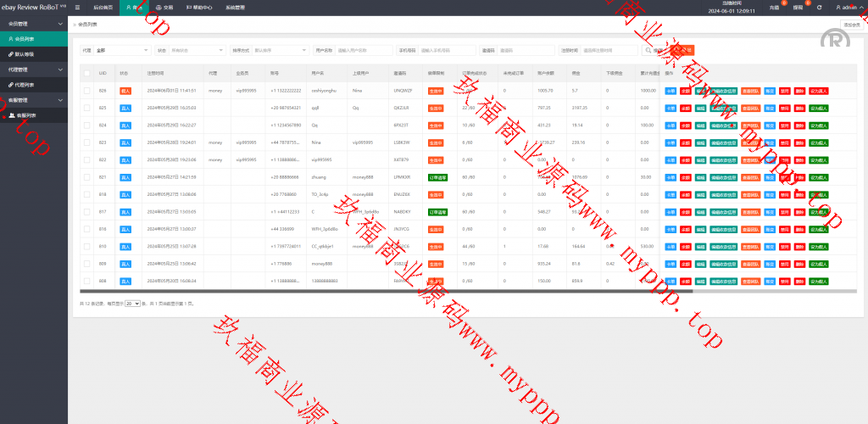Open the 提现 withdrawal notifications
The width and height of the screenshot is (868, 424).
[x=798, y=7]
